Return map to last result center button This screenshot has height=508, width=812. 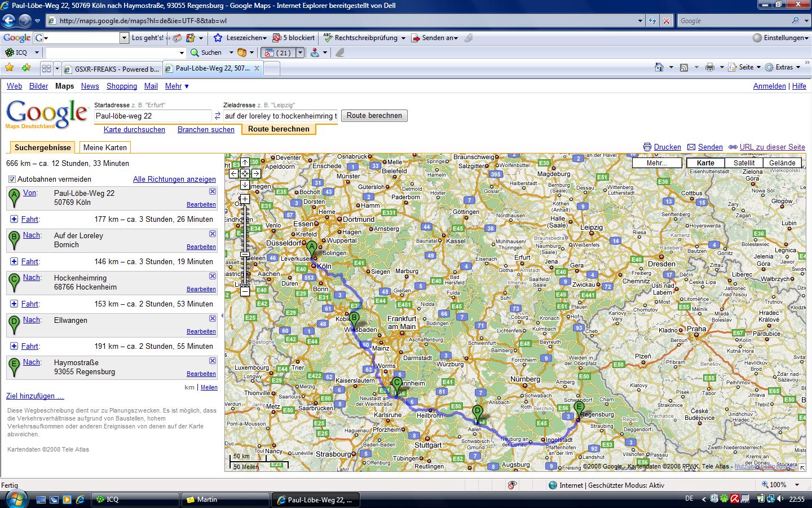coord(245,173)
